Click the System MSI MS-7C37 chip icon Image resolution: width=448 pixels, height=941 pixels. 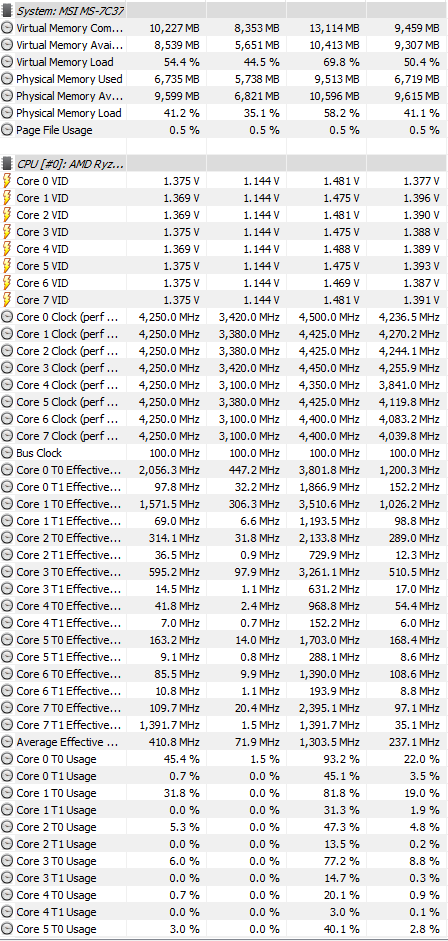pos(7,11)
